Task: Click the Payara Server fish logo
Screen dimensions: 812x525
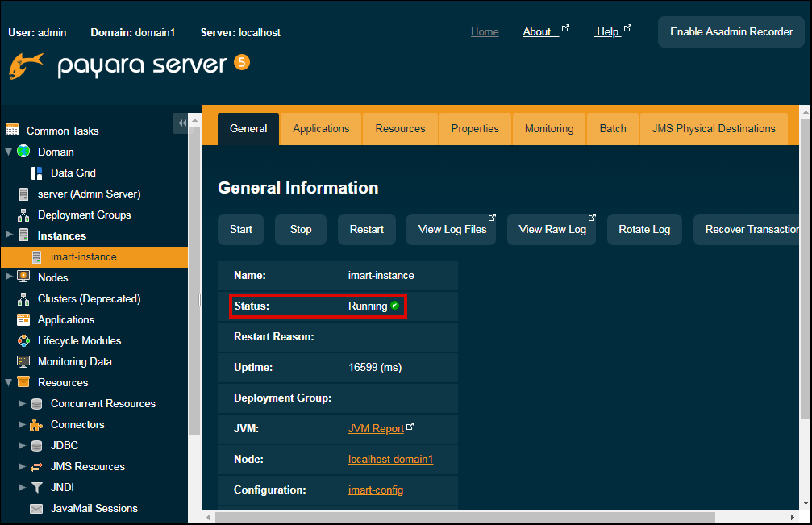Action: pos(27,65)
